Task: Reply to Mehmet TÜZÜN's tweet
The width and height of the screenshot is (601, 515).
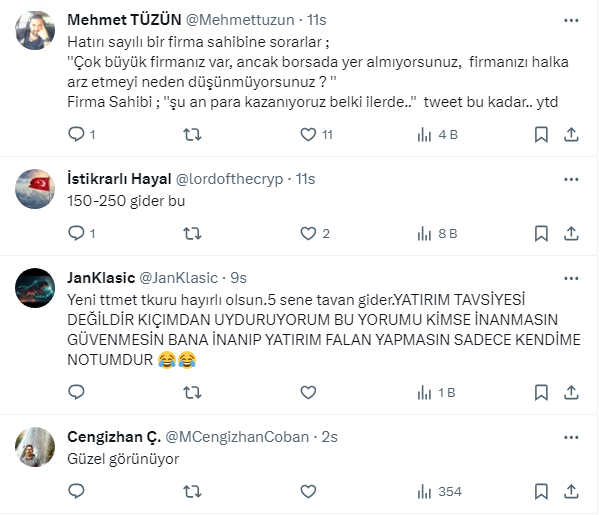Action: pos(76,134)
